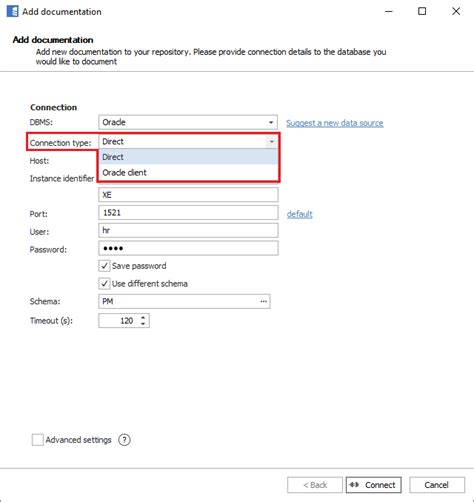Close the Add documentation window
This screenshot has width=474, height=502.
pos(456,11)
